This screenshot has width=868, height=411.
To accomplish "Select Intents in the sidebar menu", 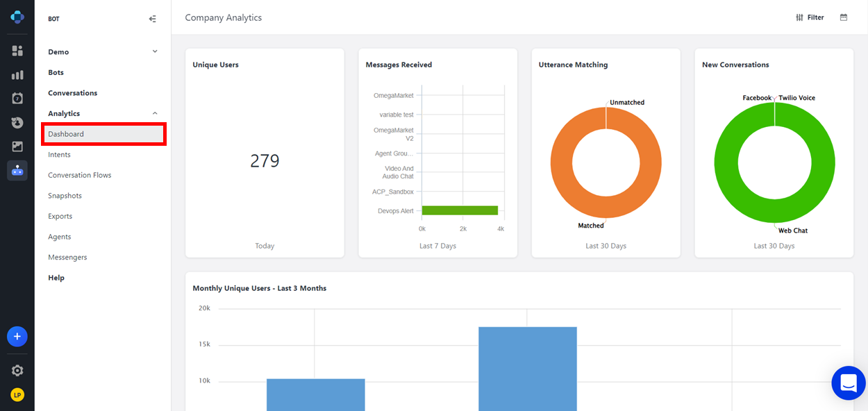I will [59, 154].
